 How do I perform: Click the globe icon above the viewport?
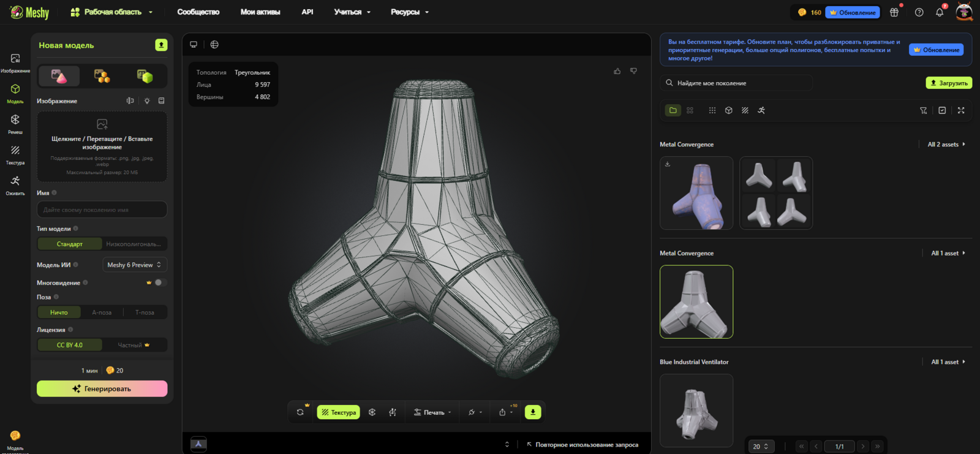[214, 45]
